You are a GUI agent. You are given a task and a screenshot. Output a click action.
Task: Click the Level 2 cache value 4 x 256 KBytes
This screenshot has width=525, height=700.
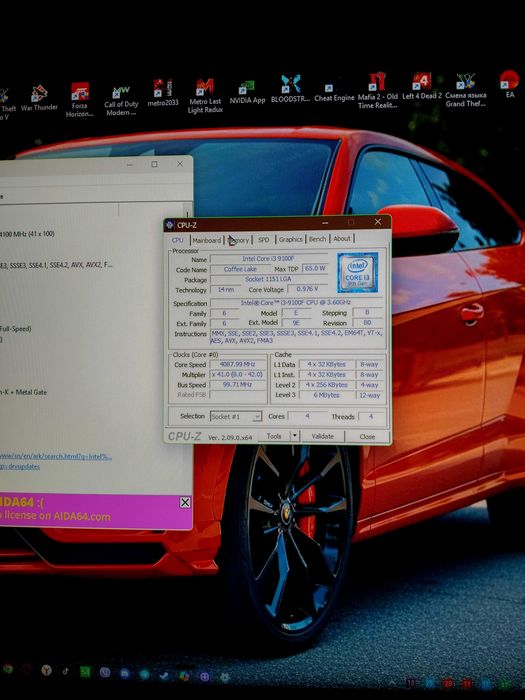point(327,385)
